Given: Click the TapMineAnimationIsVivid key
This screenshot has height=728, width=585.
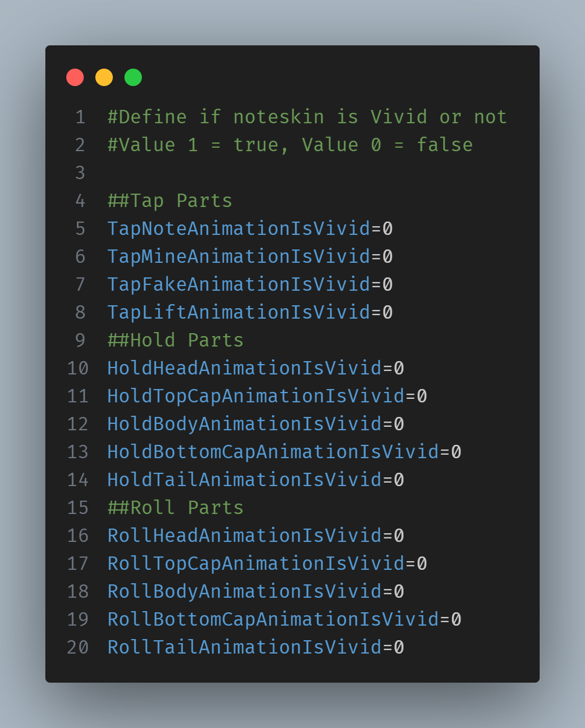Looking at the screenshot, I should pos(238,256).
